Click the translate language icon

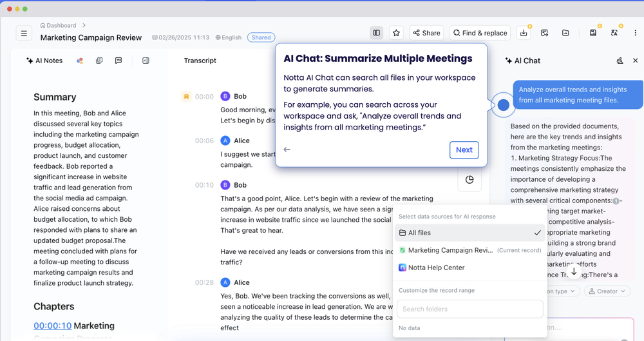coord(614,33)
